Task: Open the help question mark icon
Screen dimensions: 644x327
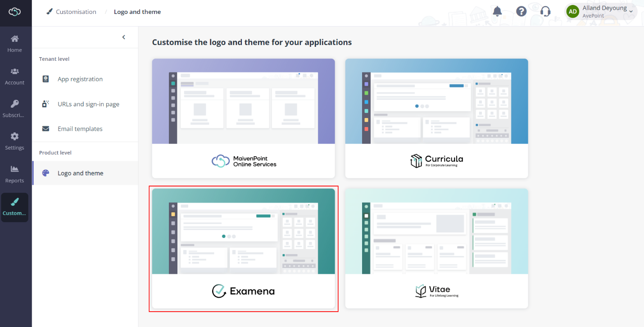Action: point(522,11)
